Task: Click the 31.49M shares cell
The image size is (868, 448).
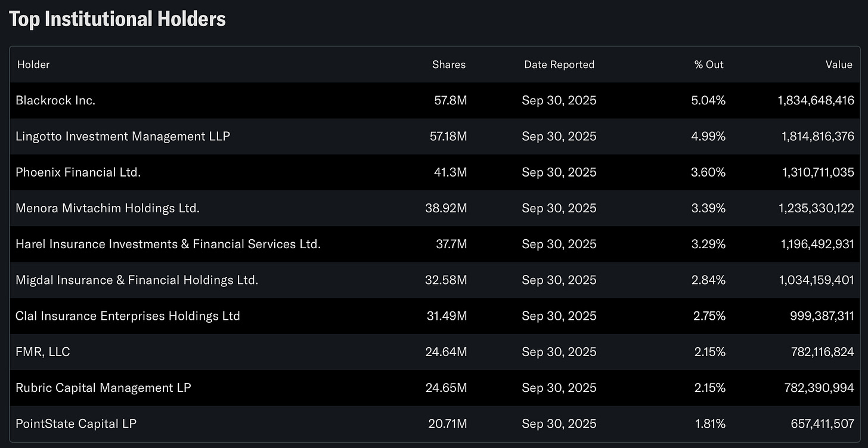Action: 448,316
